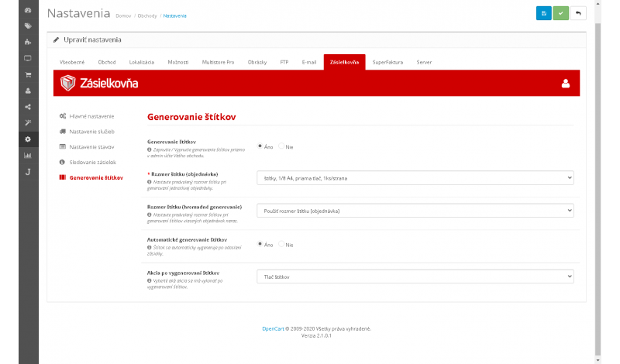This screenshot has height=364, width=620.
Task: Switch to the Server tab
Action: tap(424, 62)
